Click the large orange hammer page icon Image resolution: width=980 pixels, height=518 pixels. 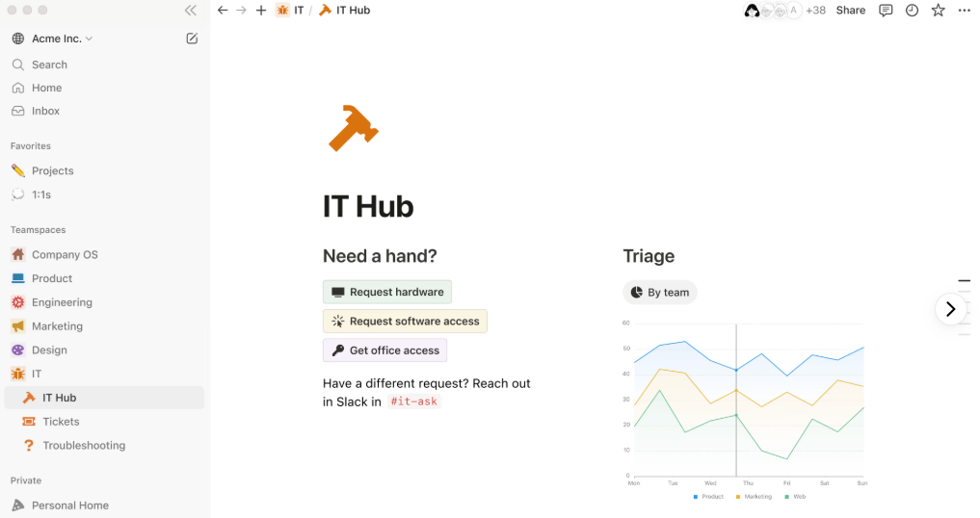[353, 128]
